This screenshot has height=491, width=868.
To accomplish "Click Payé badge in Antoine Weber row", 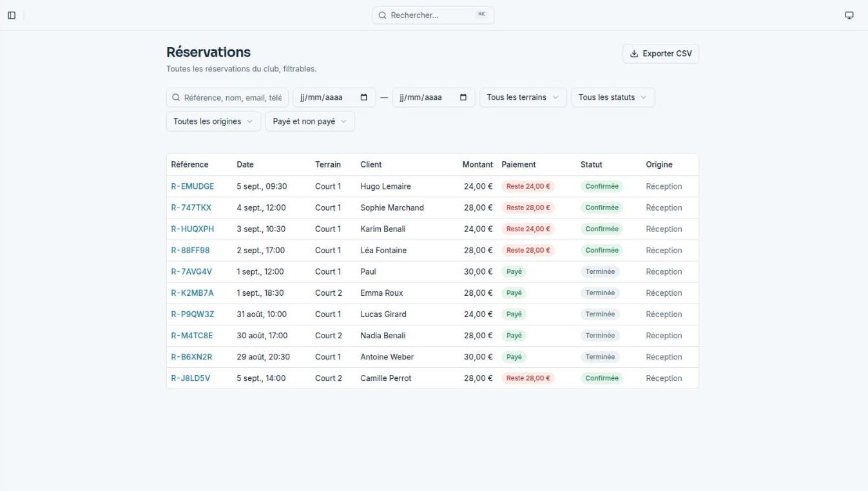I will [514, 356].
